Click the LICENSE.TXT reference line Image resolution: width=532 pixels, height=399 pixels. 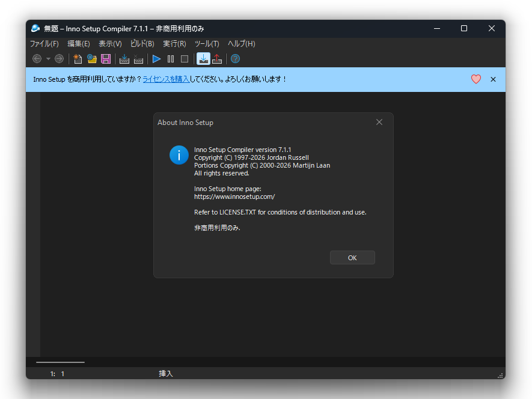(x=280, y=212)
